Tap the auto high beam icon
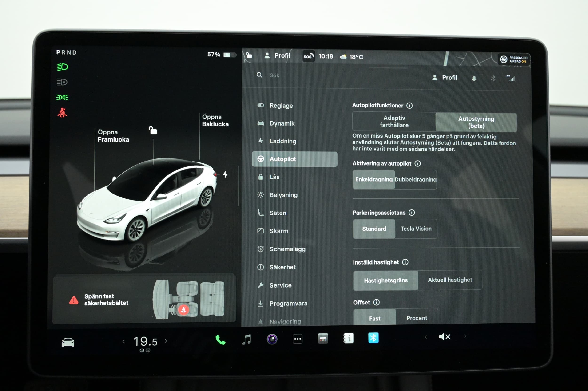Viewport: 588px width, 391px height. pos(62,82)
